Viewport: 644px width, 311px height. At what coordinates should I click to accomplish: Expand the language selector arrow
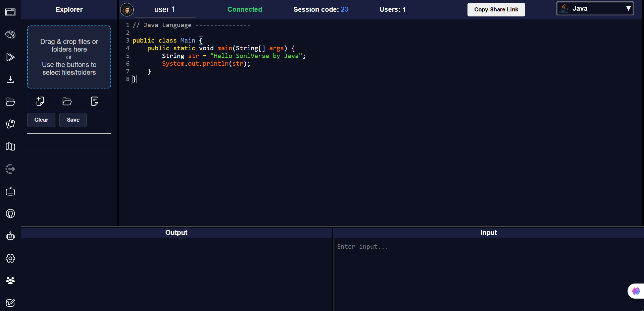(629, 8)
